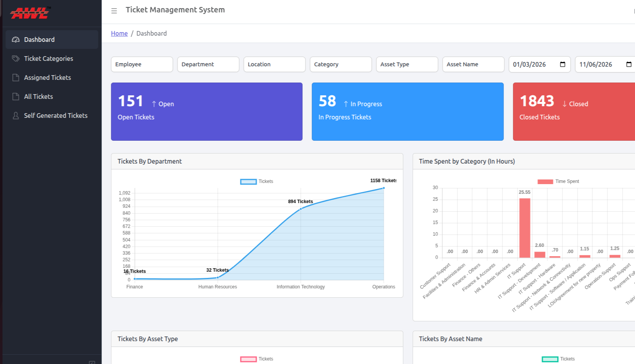This screenshot has height=364, width=635.
Task: Click the 16 Tickets Finance data point
Action: pyautogui.click(x=135, y=279)
